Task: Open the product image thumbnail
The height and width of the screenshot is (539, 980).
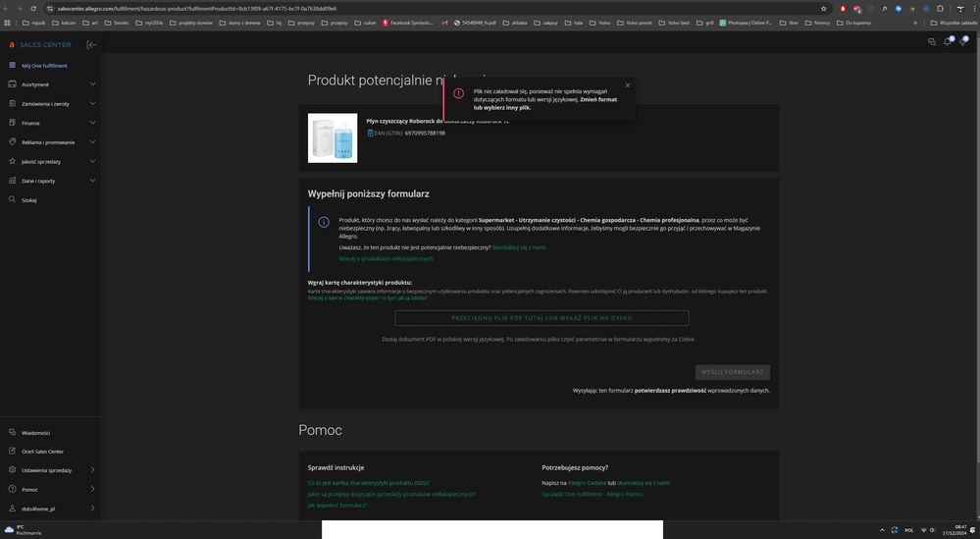Action: pyautogui.click(x=333, y=138)
